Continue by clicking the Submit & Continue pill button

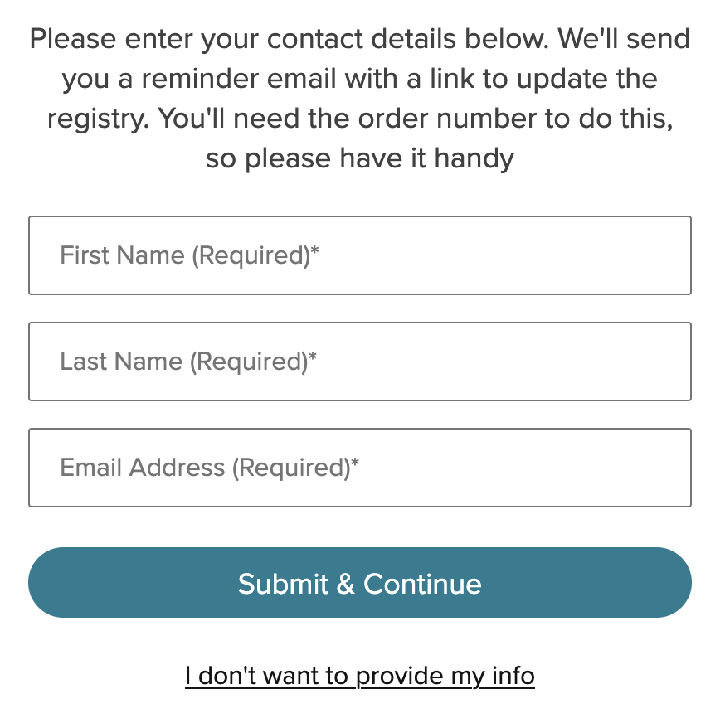point(360,583)
